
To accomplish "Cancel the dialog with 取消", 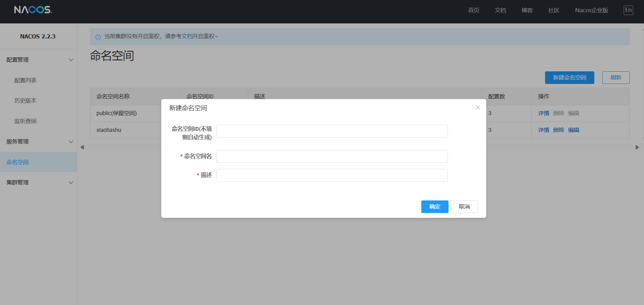I will pyautogui.click(x=464, y=207).
